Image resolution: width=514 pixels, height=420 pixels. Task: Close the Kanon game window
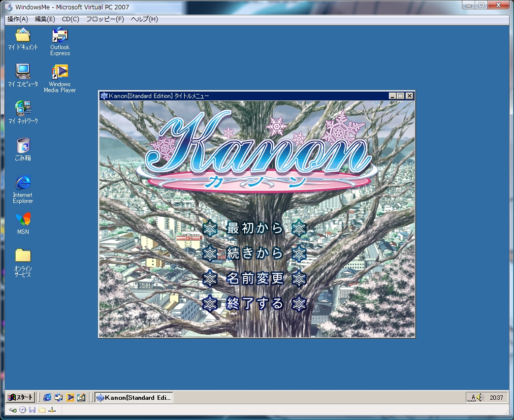[x=410, y=96]
